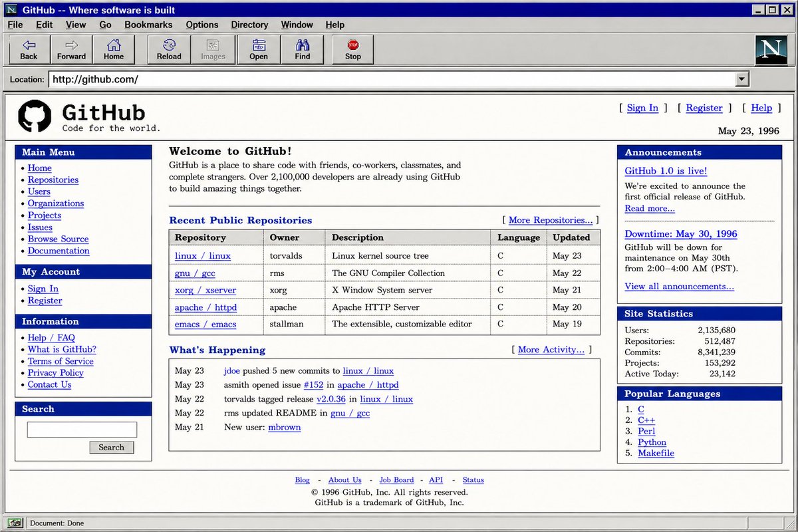Open the Edit menu
The width and height of the screenshot is (798, 532).
point(44,25)
